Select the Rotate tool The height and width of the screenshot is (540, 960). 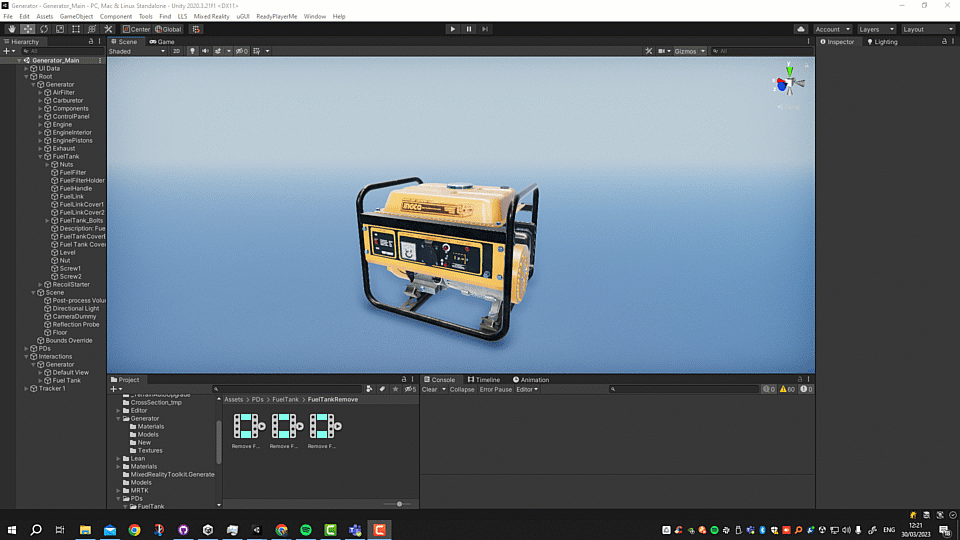tap(44, 29)
